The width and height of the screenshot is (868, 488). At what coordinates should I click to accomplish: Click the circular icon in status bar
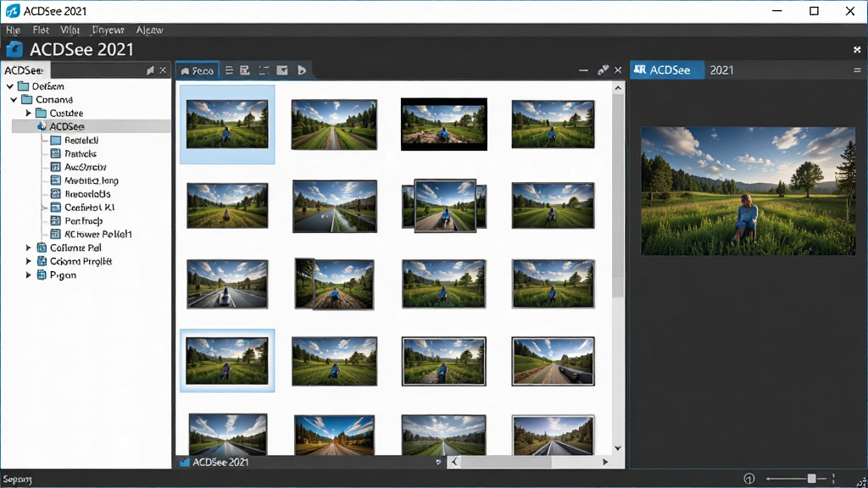(x=749, y=479)
